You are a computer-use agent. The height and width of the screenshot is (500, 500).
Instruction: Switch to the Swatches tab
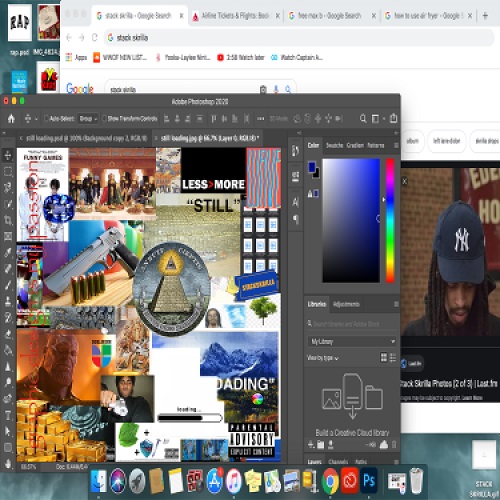pos(334,145)
